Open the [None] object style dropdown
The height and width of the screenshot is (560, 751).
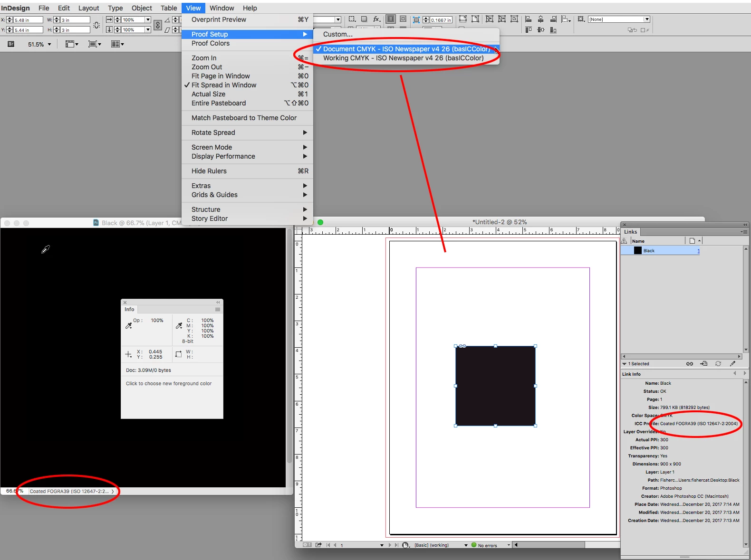619,19
